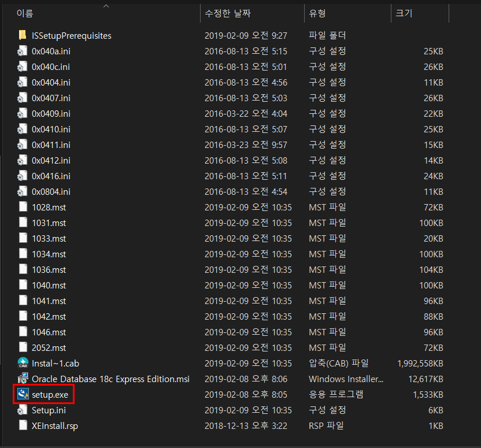Sort by the 크기 column header
This screenshot has width=481, height=448.
404,13
